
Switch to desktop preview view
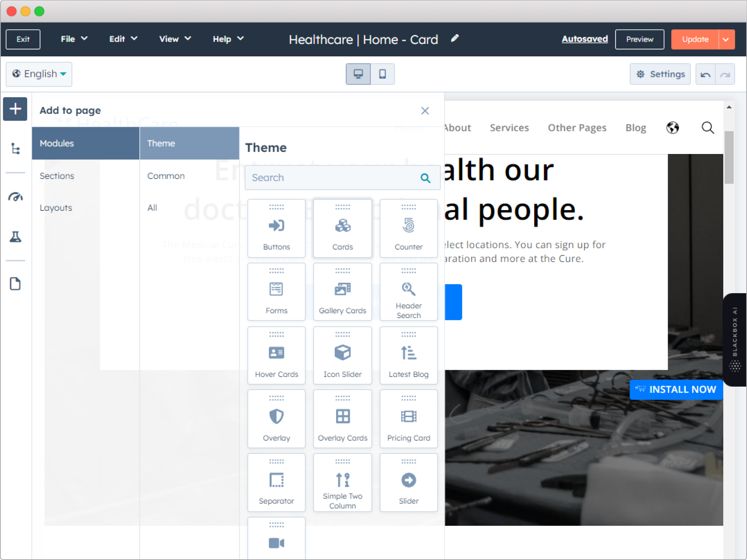(x=358, y=74)
